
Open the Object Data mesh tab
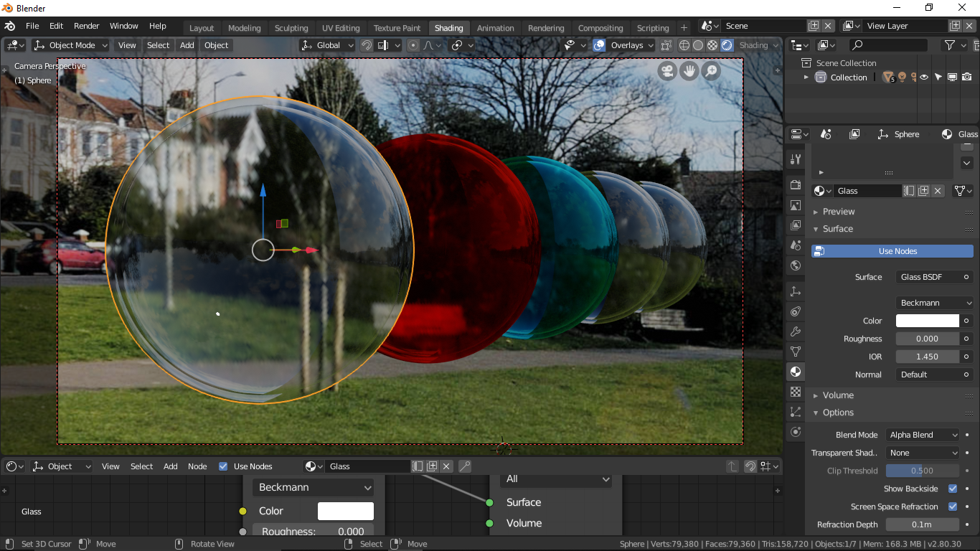click(795, 352)
